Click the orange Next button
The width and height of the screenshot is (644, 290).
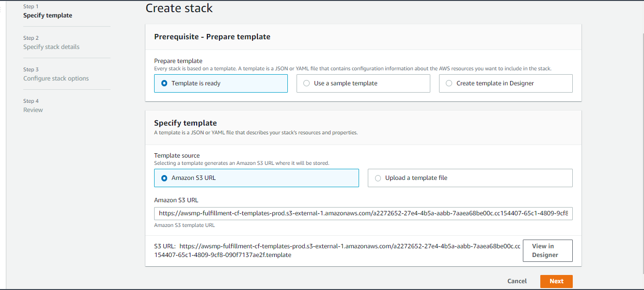(556, 281)
